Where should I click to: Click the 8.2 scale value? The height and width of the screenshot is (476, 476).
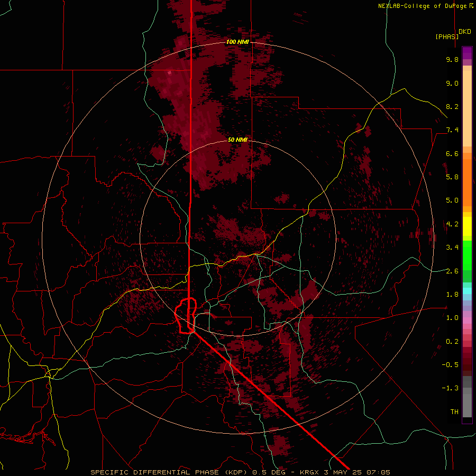(452, 106)
